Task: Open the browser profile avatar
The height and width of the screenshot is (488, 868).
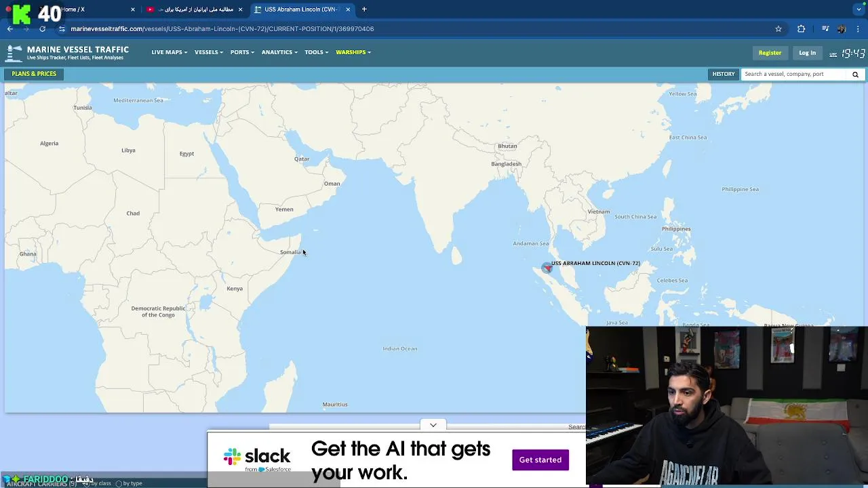Action: 842,28
